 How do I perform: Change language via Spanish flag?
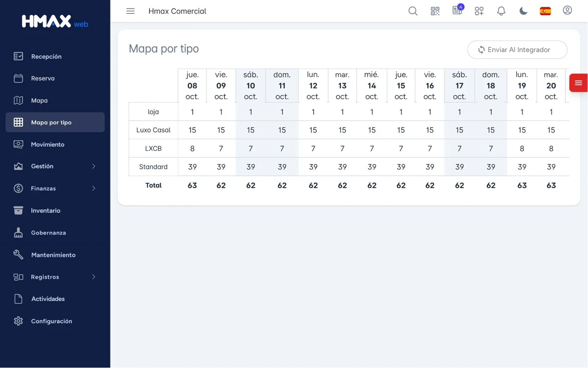(x=545, y=11)
